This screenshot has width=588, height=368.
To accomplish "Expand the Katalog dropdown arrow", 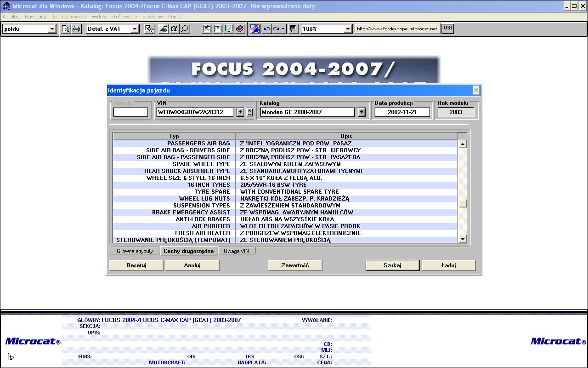I will pos(362,112).
